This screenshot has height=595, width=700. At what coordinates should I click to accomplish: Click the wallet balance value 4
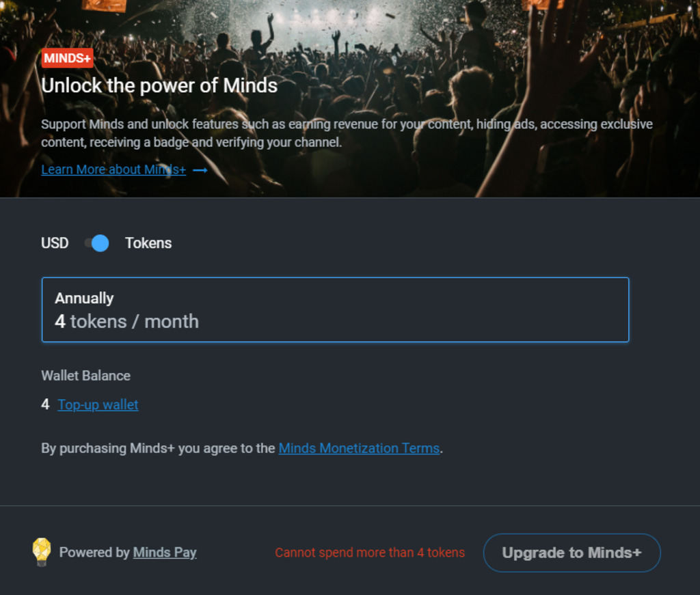(x=45, y=404)
